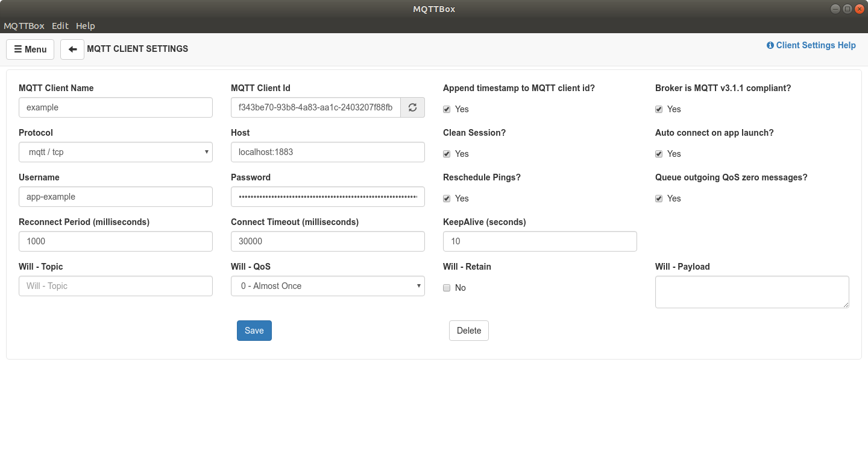The height and width of the screenshot is (476, 868).
Task: Save the client settings
Action: (x=254, y=331)
